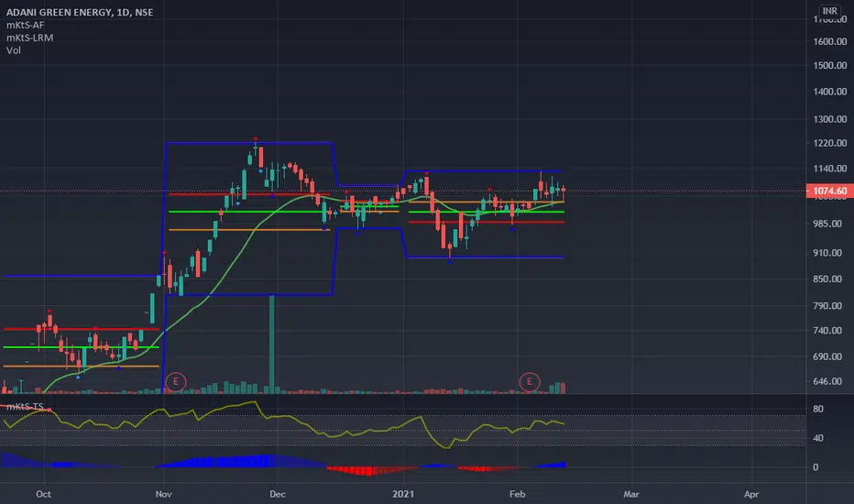
Task: Click the Apr label on time axis
Action: [751, 494]
